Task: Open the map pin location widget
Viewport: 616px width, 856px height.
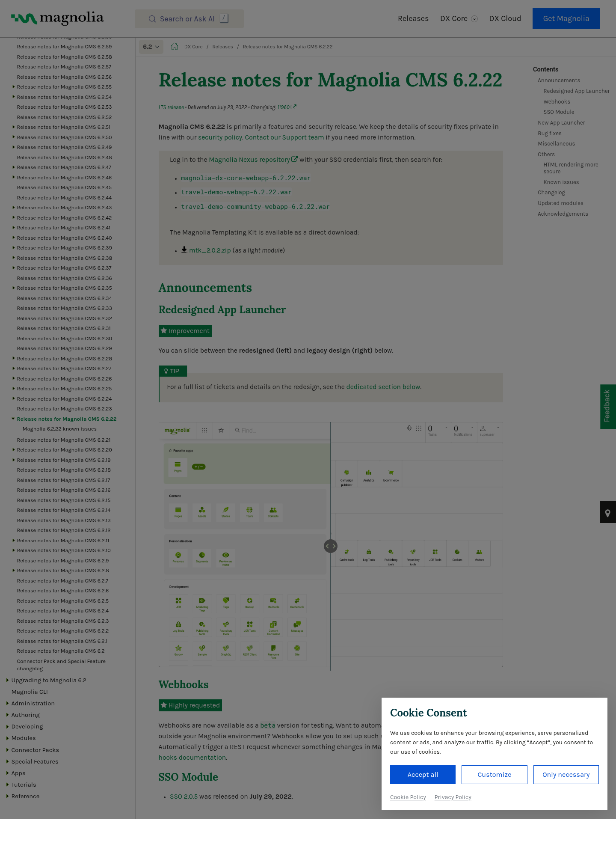Action: click(608, 512)
